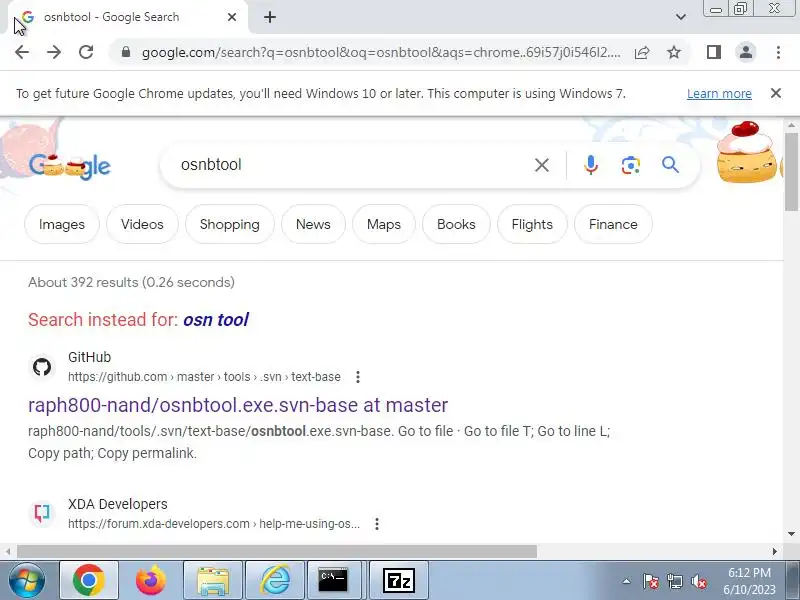Open Internet Explorer from the taskbar

point(275,580)
